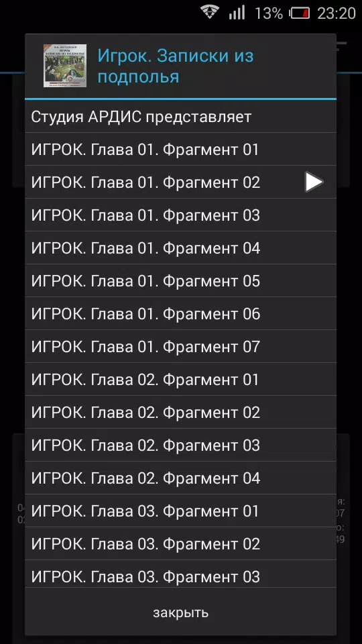Viewport: 362px width, 644px height.
Task: Select ИГРОК. Глава 02. Фрагмент 03
Action: click(x=180, y=445)
